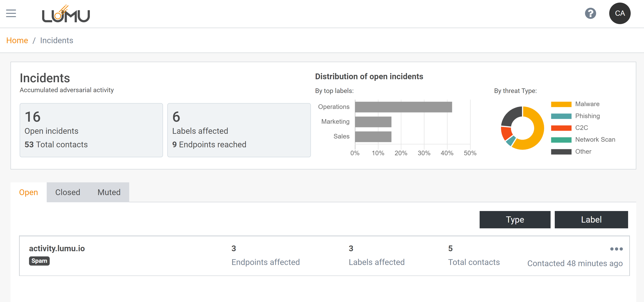Switch to the Closed incidents tab
Image resolution: width=644 pixels, height=302 pixels.
[x=68, y=192]
